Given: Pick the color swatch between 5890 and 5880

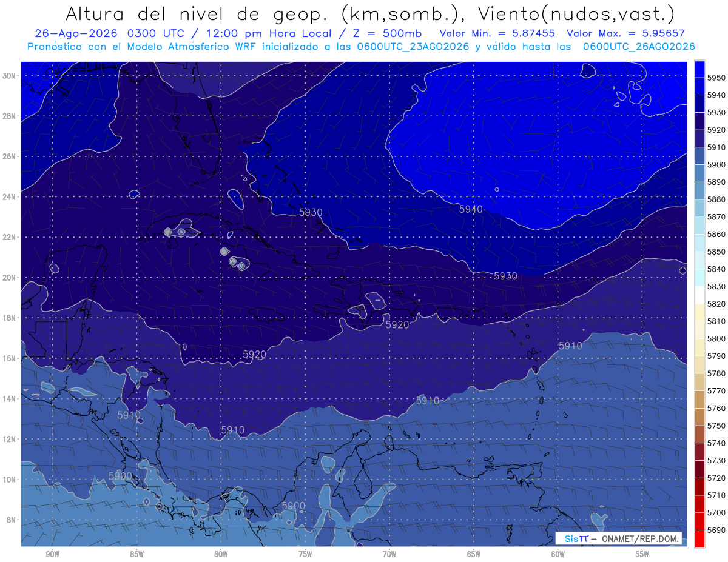Looking at the screenshot, I should [699, 190].
